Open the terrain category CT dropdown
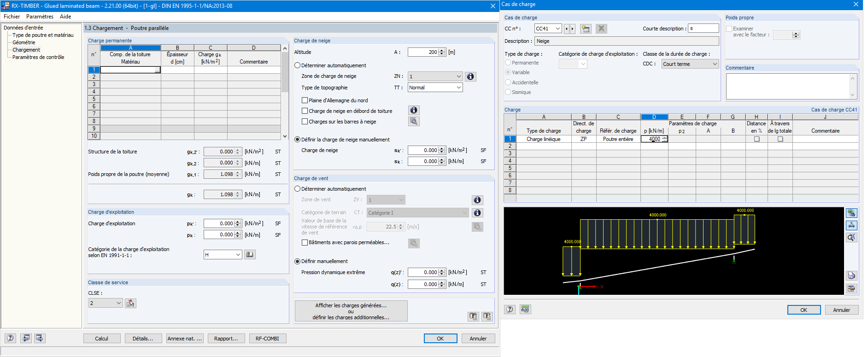The height and width of the screenshot is (357, 868). pyautogui.click(x=417, y=213)
